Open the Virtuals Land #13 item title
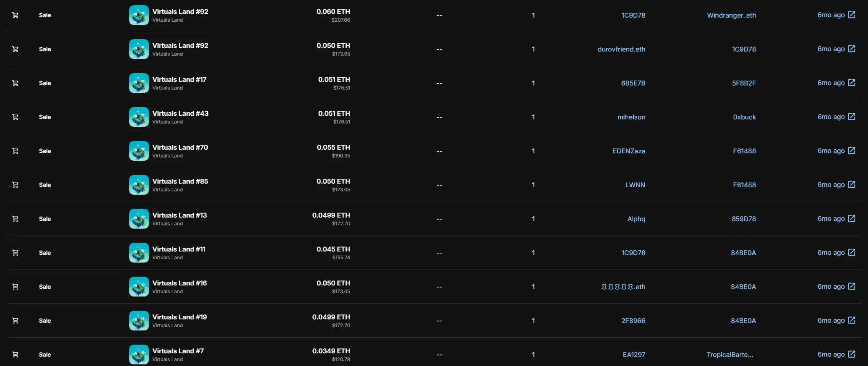868x366 pixels. (179, 215)
